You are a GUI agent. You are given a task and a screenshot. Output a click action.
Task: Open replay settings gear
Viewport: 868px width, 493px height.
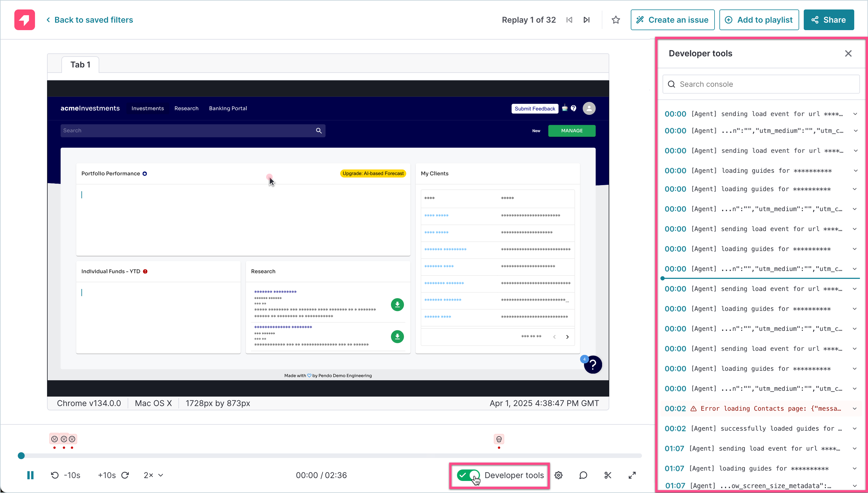pyautogui.click(x=559, y=475)
